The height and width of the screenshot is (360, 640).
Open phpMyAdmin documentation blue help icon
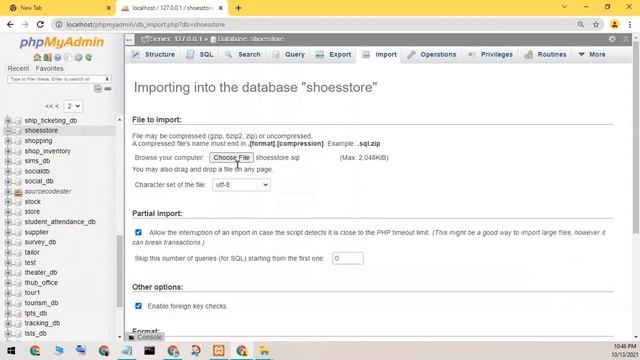(58, 58)
